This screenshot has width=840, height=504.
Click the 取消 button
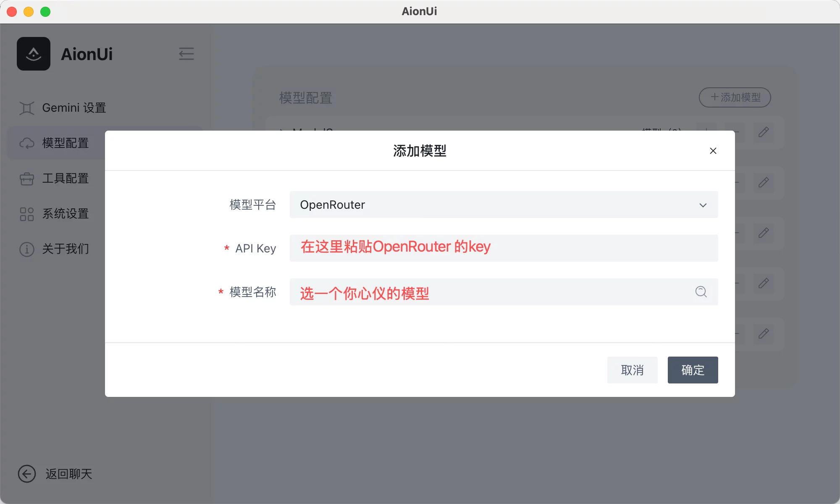point(632,370)
